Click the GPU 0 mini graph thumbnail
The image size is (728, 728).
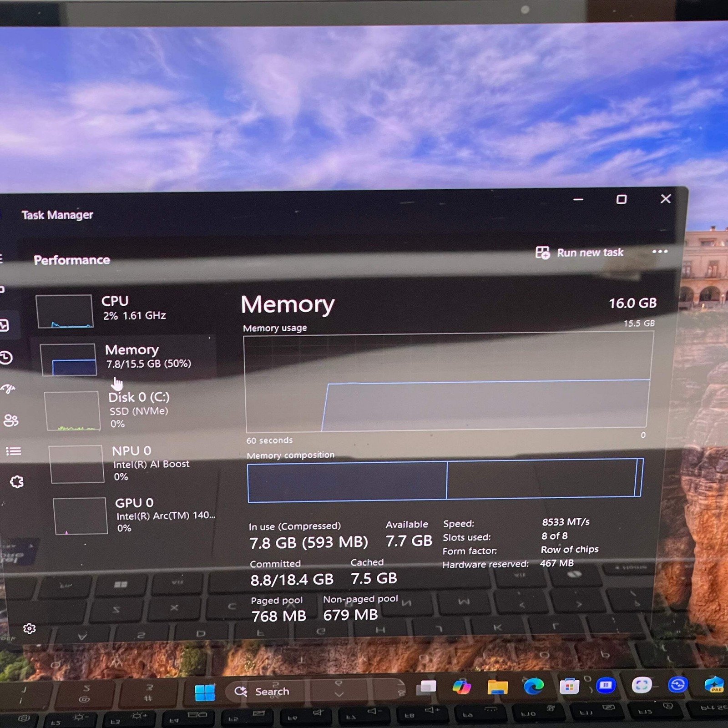coord(80,516)
